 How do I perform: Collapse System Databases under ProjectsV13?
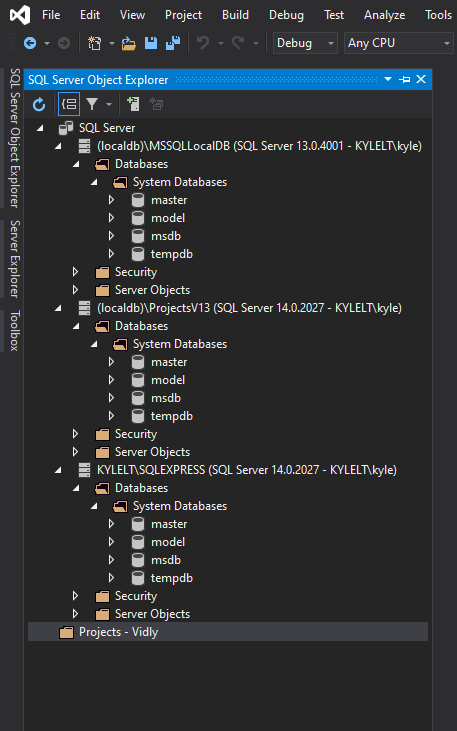tap(93, 344)
